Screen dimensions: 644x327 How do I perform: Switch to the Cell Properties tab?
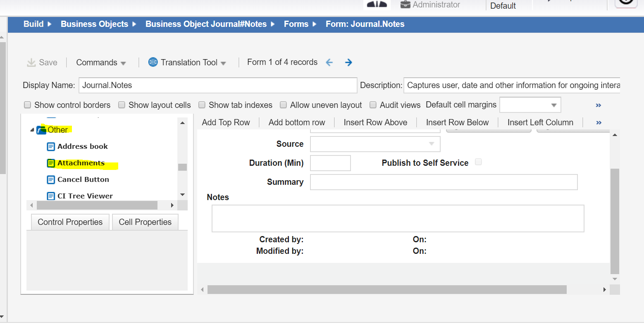coord(145,222)
